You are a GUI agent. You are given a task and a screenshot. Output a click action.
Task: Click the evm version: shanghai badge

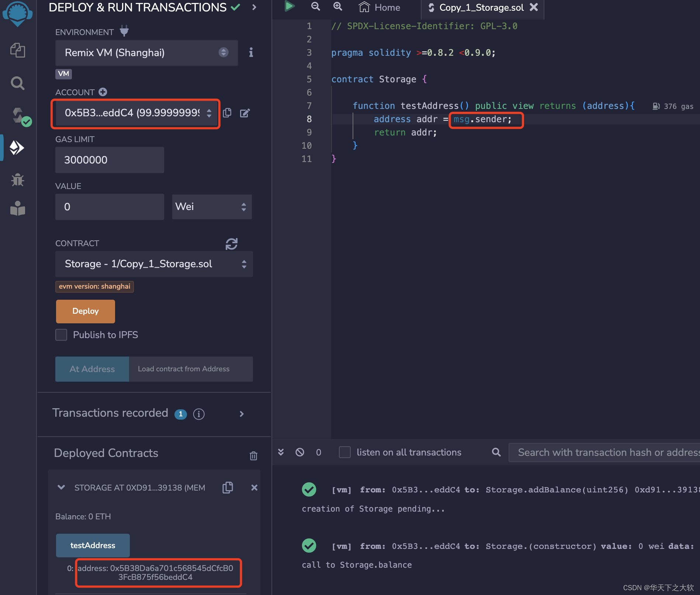click(x=94, y=286)
